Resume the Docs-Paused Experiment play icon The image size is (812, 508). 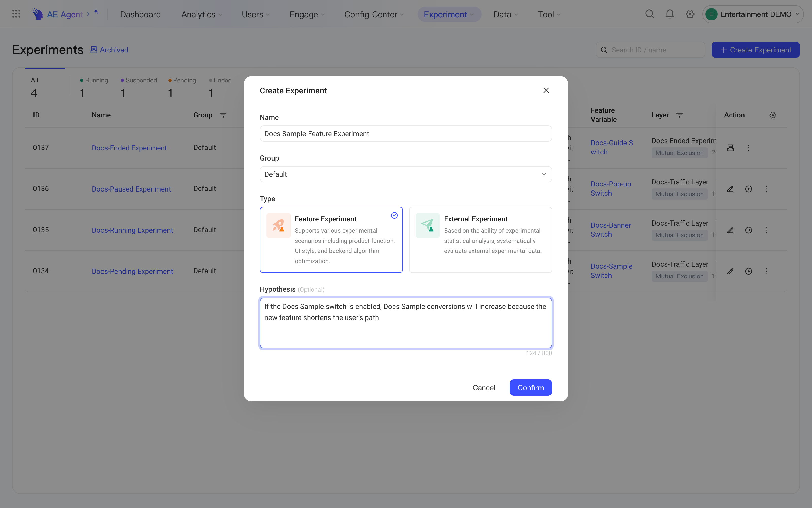(748, 189)
